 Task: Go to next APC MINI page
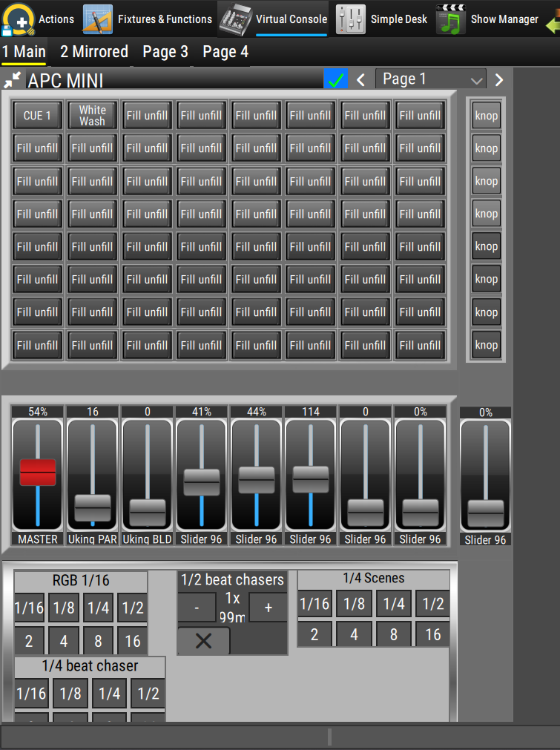point(498,80)
